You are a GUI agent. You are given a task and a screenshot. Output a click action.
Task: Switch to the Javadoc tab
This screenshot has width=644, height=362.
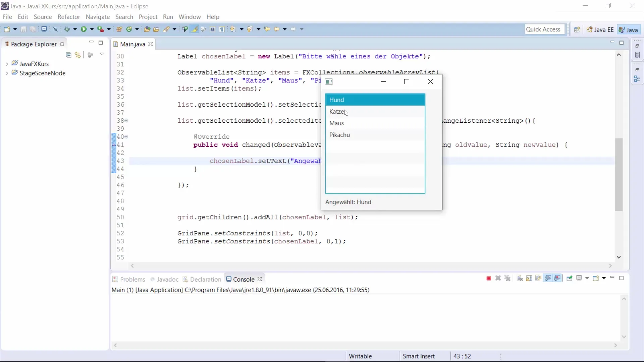pyautogui.click(x=164, y=279)
